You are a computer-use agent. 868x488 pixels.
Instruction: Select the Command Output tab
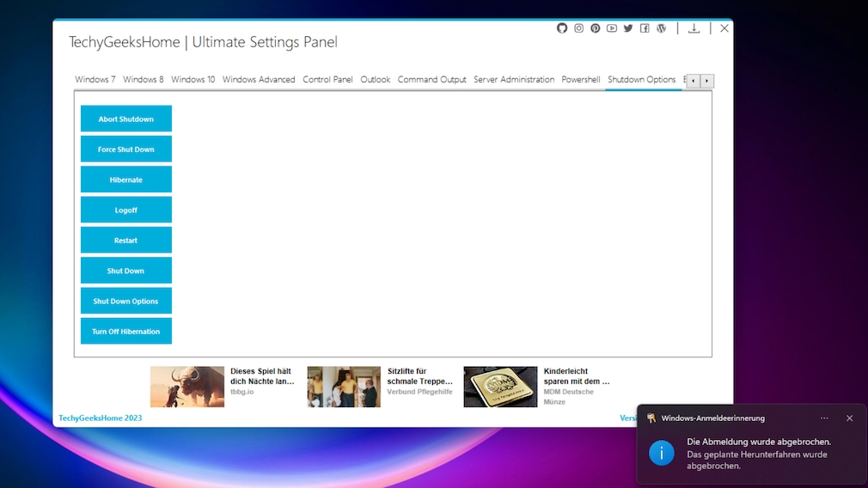(431, 80)
